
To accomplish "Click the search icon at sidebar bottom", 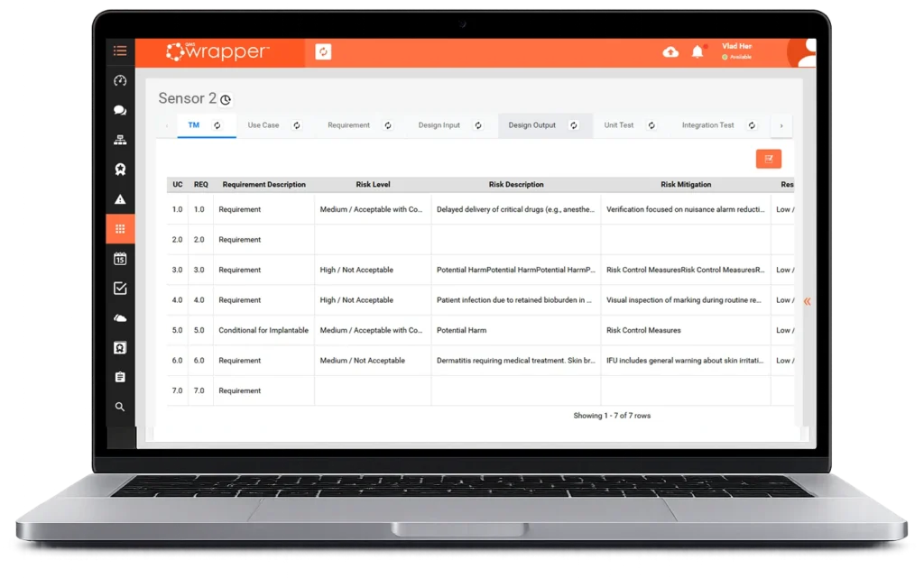I will coord(120,407).
